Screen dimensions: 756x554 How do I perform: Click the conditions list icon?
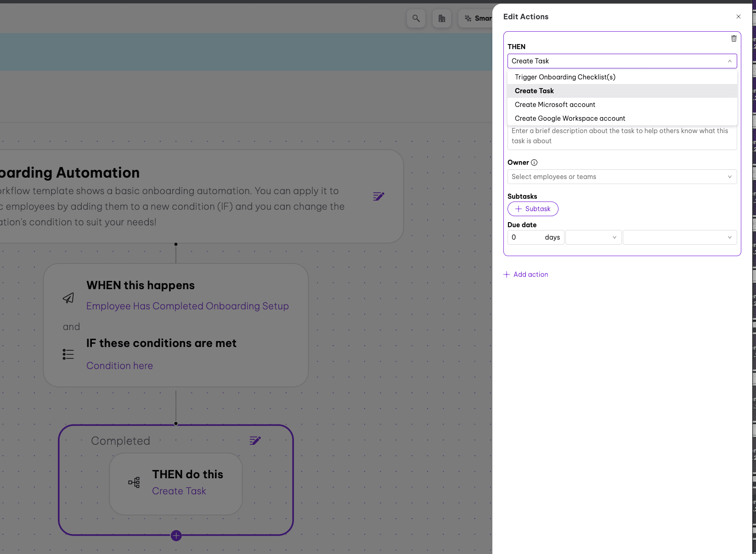point(68,354)
